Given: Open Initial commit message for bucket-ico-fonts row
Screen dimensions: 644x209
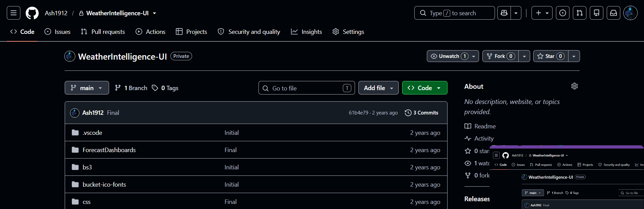Looking at the screenshot, I should tap(232, 185).
